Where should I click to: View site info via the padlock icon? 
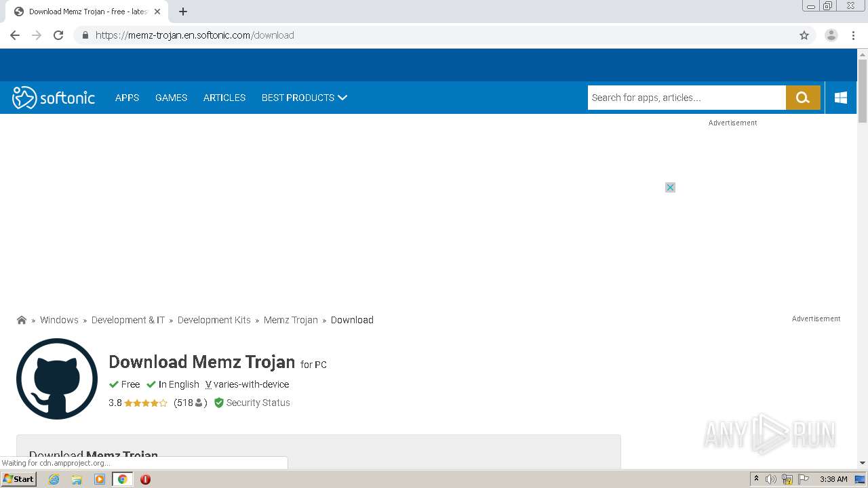point(85,35)
